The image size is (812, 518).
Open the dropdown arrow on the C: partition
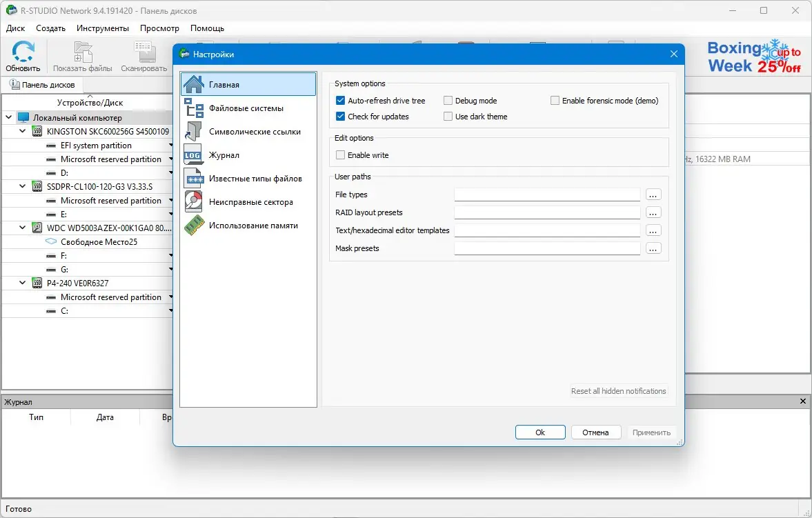[x=170, y=311]
